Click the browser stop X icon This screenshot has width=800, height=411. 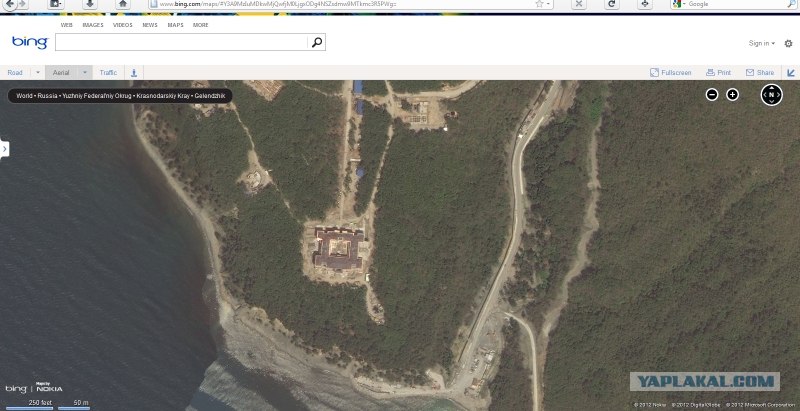pos(578,4)
